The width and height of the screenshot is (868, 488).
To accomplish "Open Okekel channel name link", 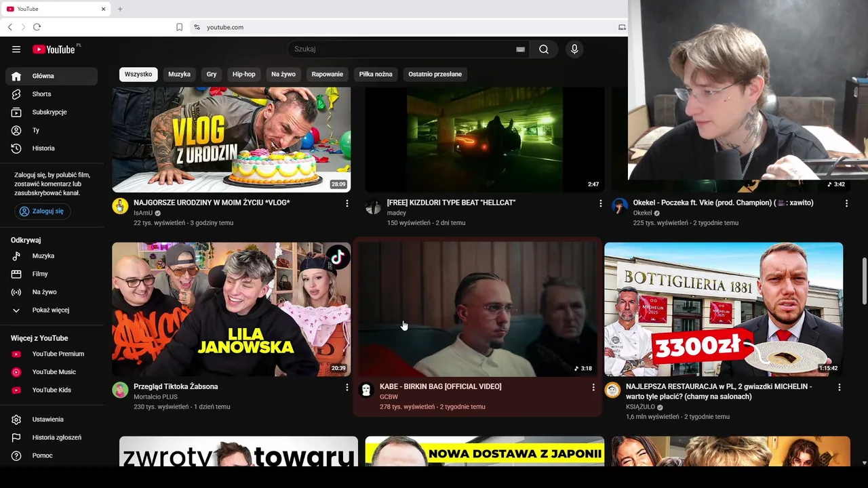I will tap(642, 213).
